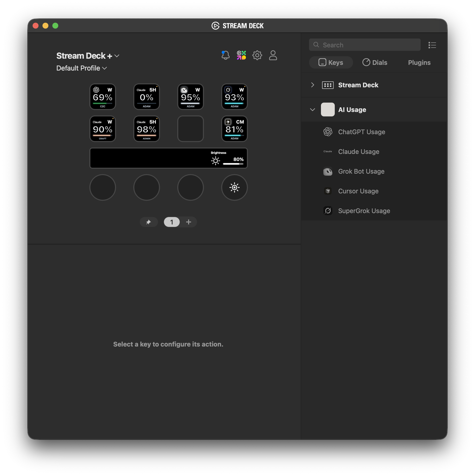The height and width of the screenshot is (476, 475).
Task: Click the Elgato logo in title bar
Action: [215, 26]
